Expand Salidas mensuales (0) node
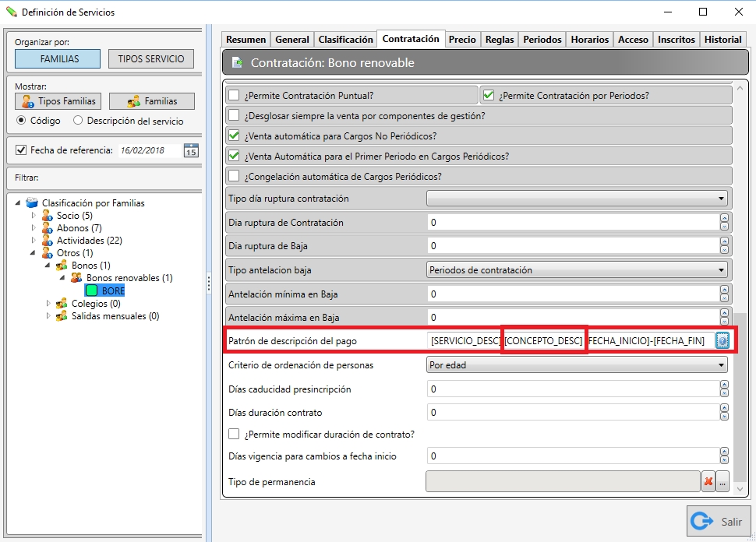 pyautogui.click(x=48, y=316)
